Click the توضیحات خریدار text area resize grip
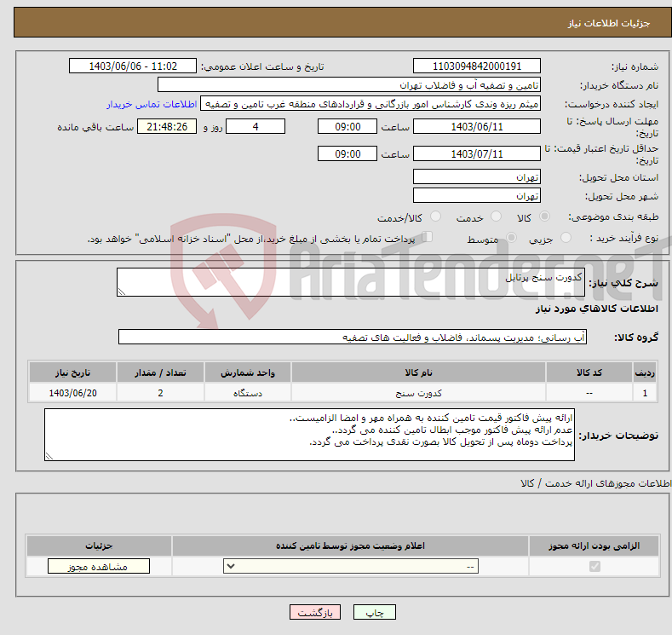The width and height of the screenshot is (672, 635). (x=49, y=456)
